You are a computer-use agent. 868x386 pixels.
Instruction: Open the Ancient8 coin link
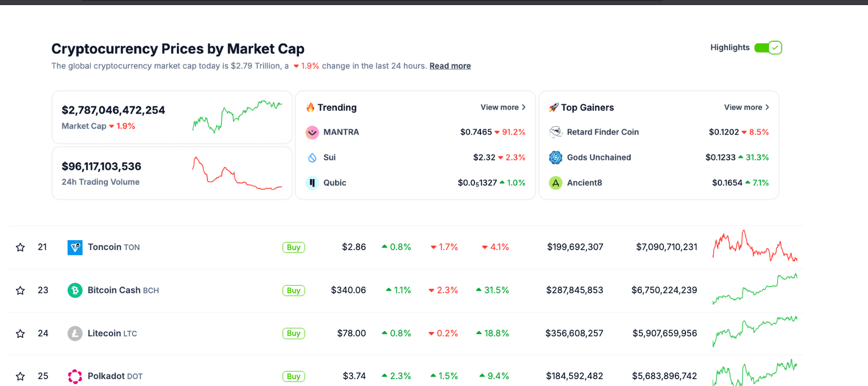[x=584, y=183]
